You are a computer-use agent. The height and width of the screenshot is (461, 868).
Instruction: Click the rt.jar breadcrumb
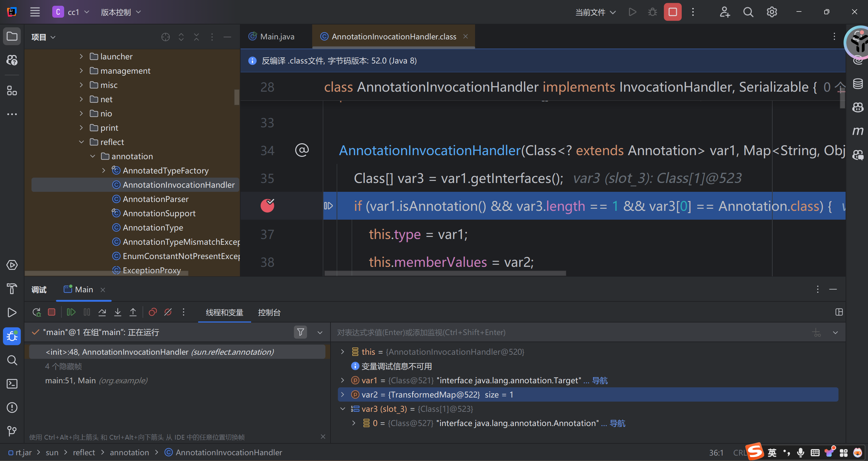click(20, 453)
